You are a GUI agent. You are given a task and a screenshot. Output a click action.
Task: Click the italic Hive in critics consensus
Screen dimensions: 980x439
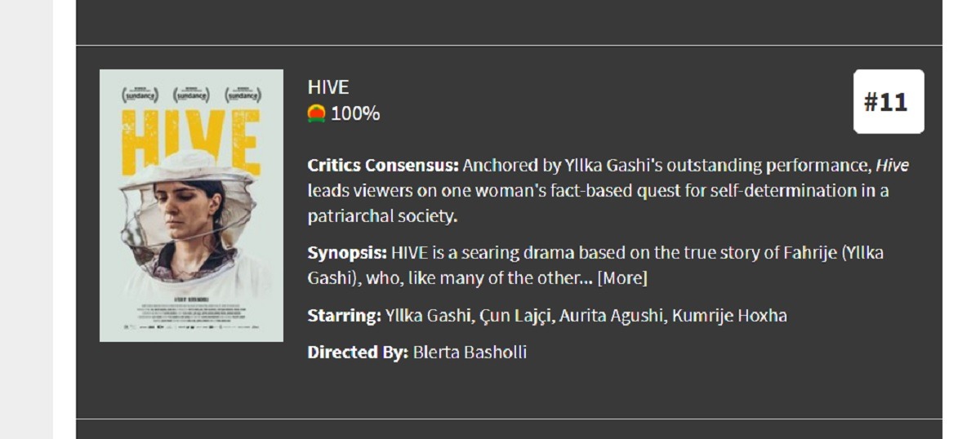[x=892, y=166]
